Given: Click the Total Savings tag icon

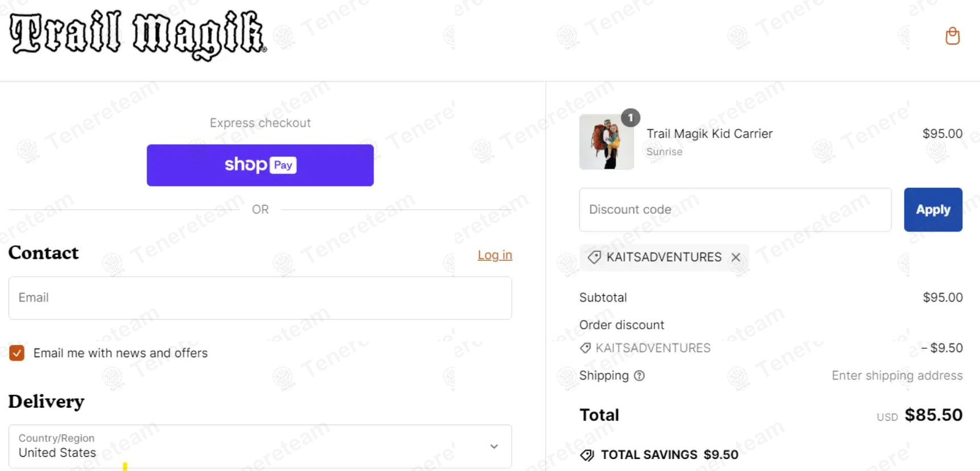Looking at the screenshot, I should 587,455.
